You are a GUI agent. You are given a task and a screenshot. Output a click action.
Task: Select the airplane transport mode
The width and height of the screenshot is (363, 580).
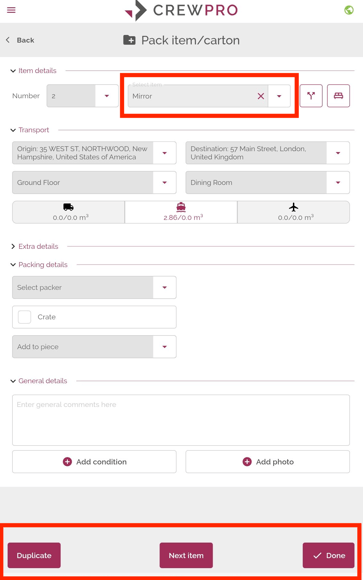coord(293,212)
